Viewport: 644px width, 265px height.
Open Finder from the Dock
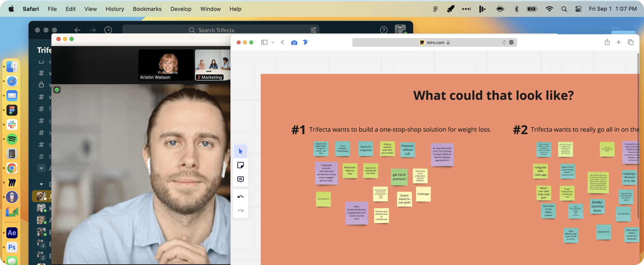click(12, 67)
